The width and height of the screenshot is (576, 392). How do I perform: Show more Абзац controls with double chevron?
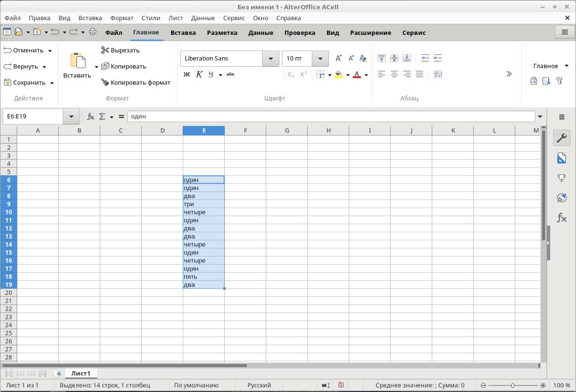[x=509, y=74]
